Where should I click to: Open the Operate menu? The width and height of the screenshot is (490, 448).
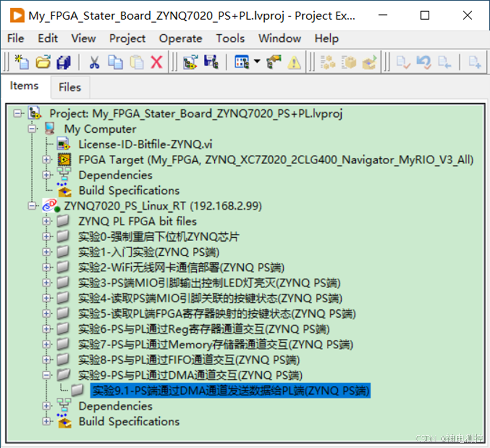click(x=181, y=38)
